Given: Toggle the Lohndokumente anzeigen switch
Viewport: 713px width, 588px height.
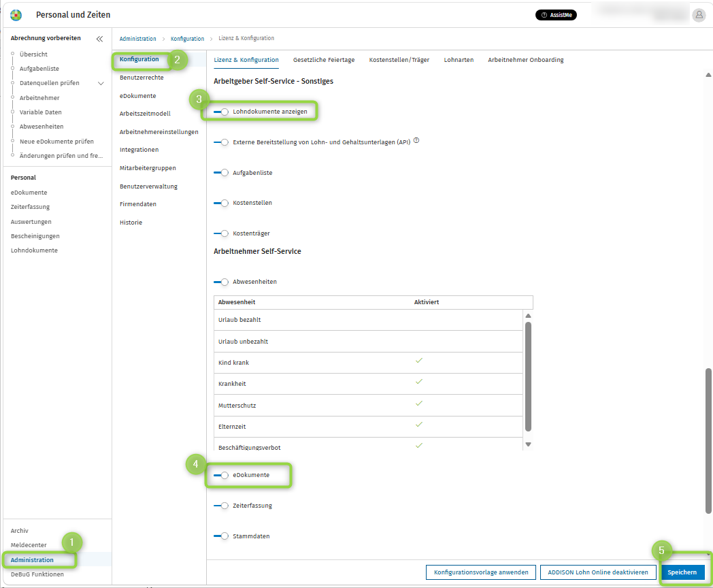Looking at the screenshot, I should tap(221, 112).
